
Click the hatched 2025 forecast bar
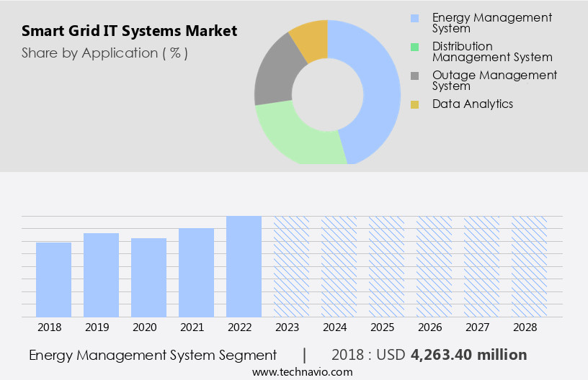(x=386, y=266)
